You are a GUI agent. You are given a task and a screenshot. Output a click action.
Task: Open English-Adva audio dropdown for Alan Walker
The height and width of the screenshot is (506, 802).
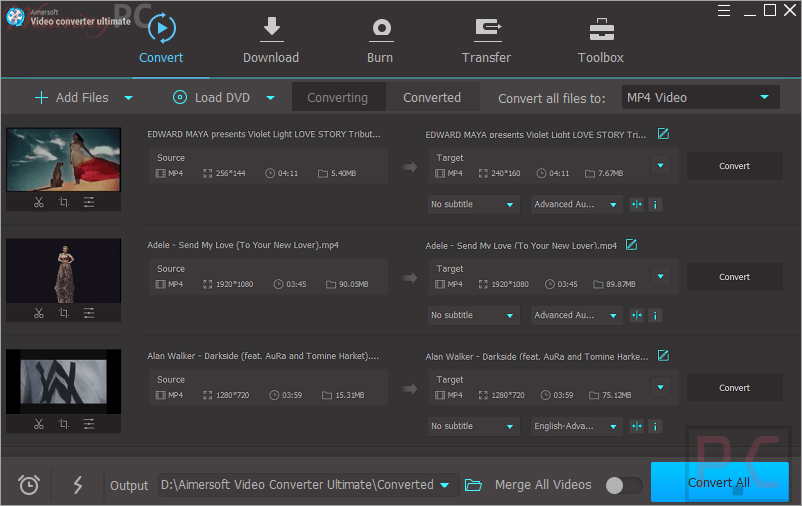tap(576, 426)
